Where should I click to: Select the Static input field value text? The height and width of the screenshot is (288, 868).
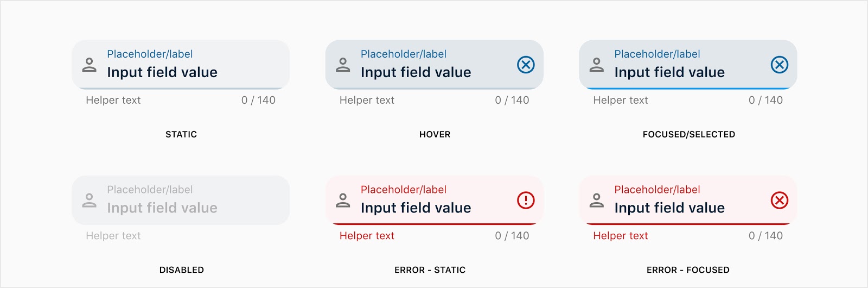(x=162, y=72)
